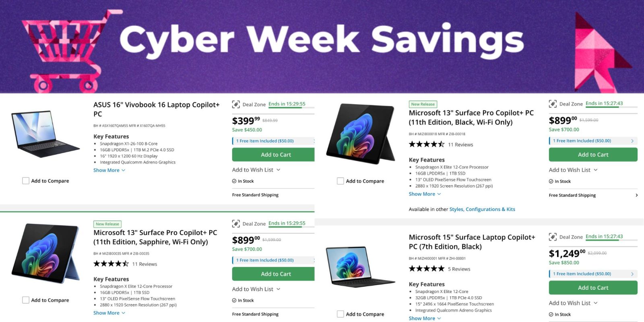
Task: Add Surface Laptop 15" to cart
Action: tap(593, 288)
